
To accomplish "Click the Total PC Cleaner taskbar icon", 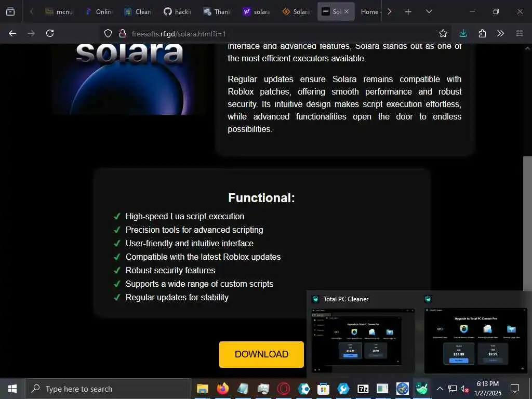I will (x=422, y=389).
